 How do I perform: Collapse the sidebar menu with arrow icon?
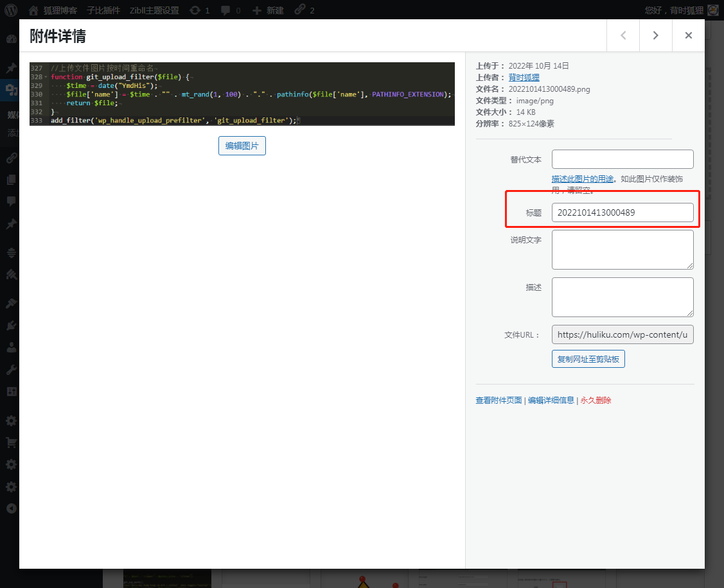11,508
